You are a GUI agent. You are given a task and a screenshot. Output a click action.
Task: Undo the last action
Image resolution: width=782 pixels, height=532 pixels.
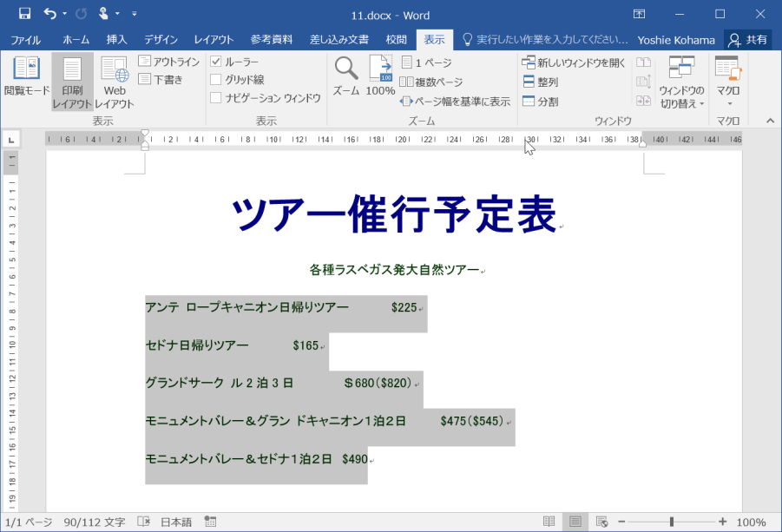point(49,14)
